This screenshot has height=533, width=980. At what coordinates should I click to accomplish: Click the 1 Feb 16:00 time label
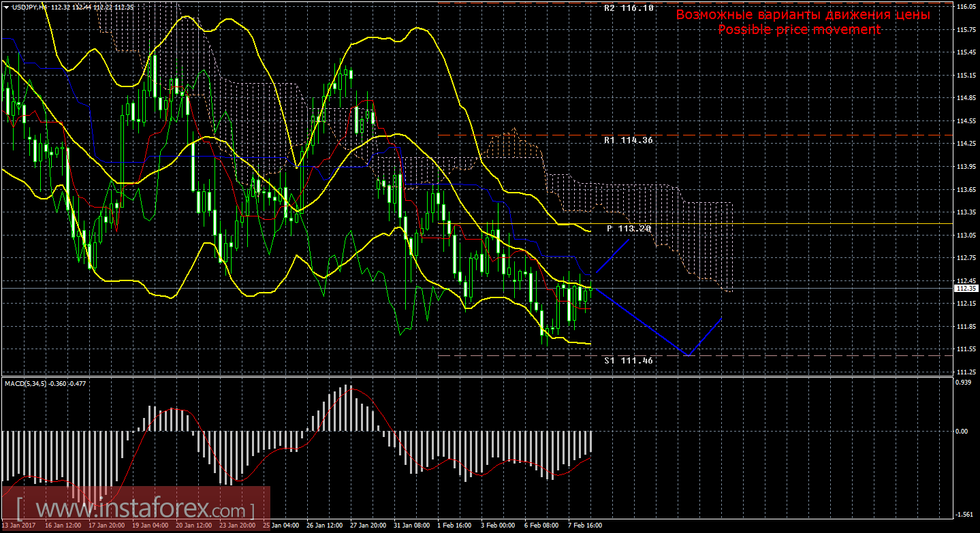455,526
